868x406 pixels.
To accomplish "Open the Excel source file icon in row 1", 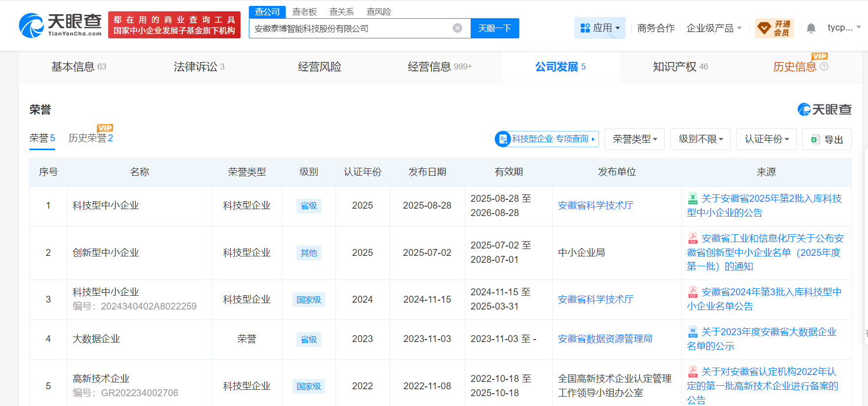I will [x=693, y=198].
